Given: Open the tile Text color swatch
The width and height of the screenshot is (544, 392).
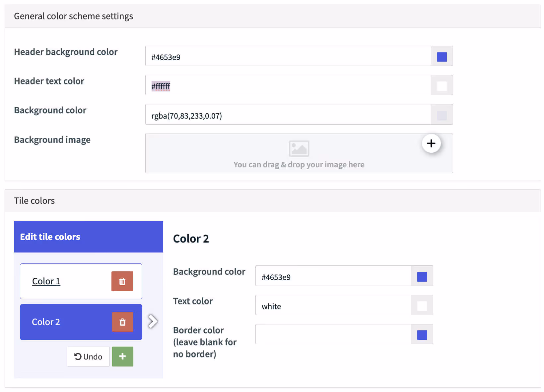Looking at the screenshot, I should pos(422,305).
